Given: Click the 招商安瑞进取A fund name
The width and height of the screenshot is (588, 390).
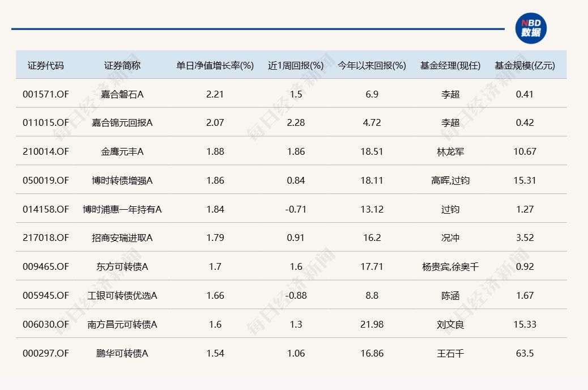Looking at the screenshot, I should (122, 238).
